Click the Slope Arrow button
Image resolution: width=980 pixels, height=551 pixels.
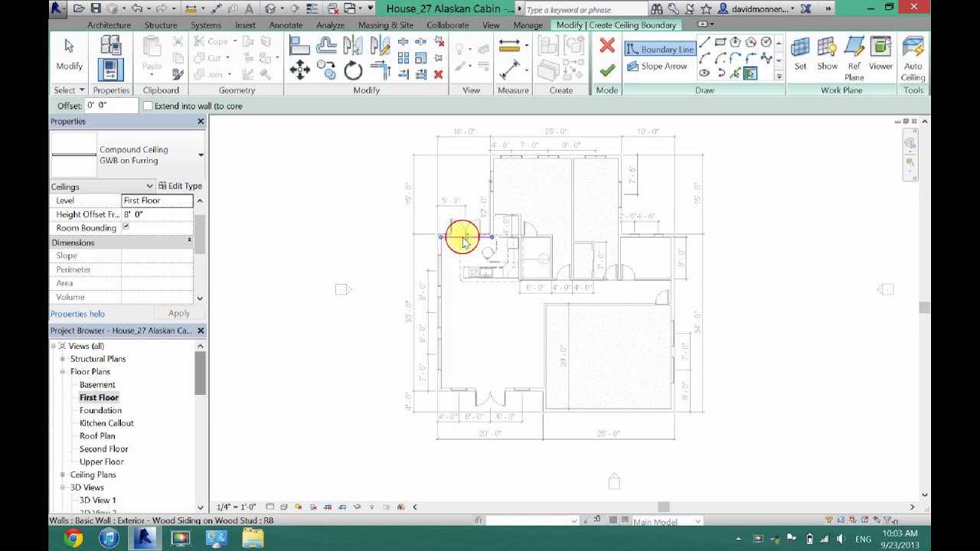657,67
